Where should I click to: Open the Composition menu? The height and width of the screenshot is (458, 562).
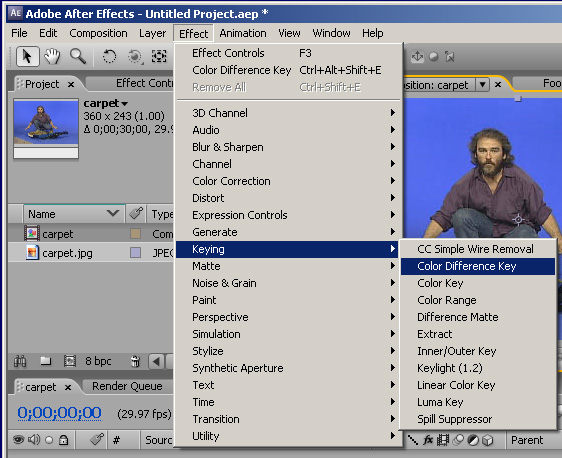click(x=98, y=33)
